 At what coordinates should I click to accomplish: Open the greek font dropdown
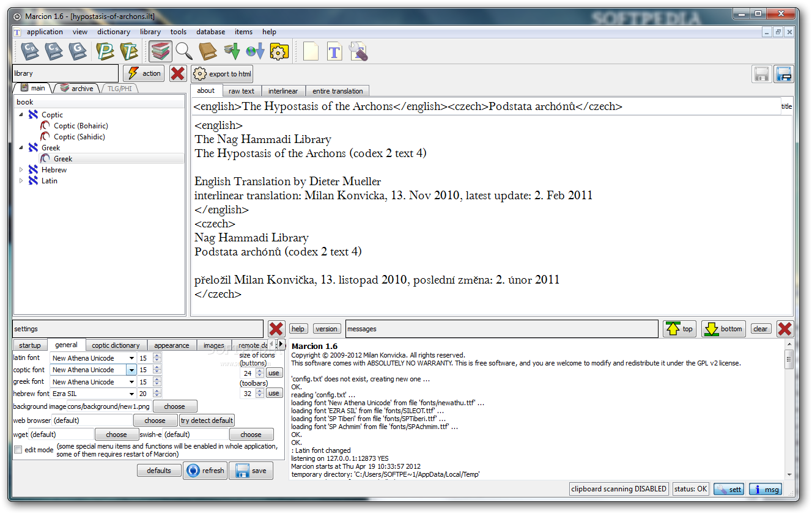click(x=131, y=382)
